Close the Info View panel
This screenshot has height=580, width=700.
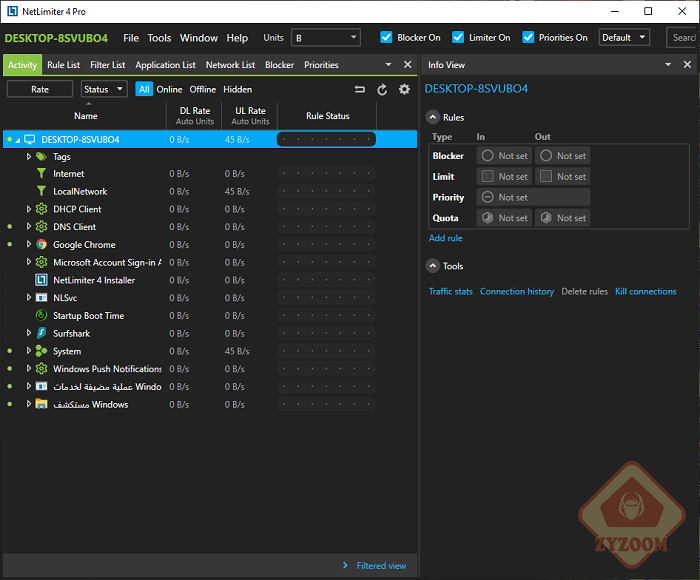pos(688,64)
